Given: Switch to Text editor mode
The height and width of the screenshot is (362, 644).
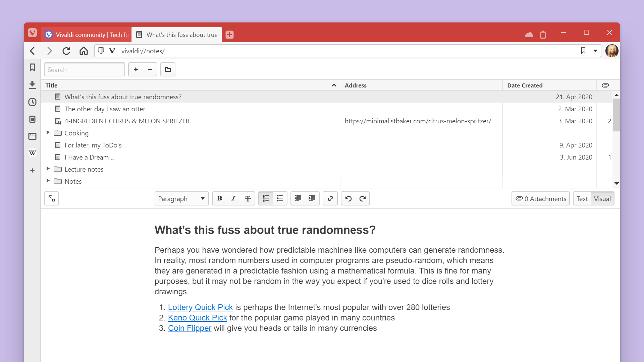Looking at the screenshot, I should point(582,198).
